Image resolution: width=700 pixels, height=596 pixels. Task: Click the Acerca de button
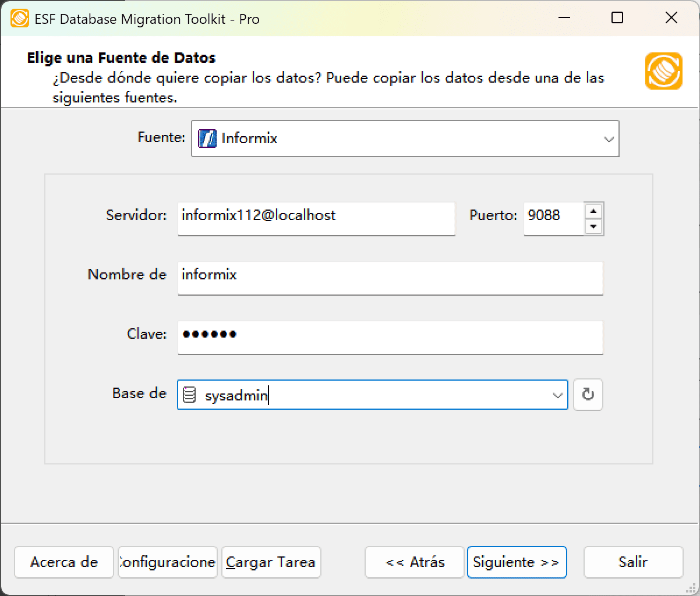tap(63, 562)
